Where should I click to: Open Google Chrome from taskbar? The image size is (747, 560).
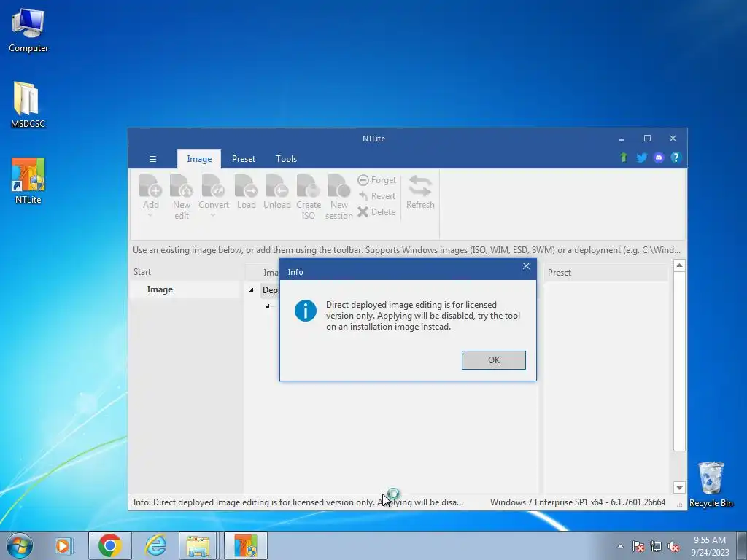[x=109, y=545]
